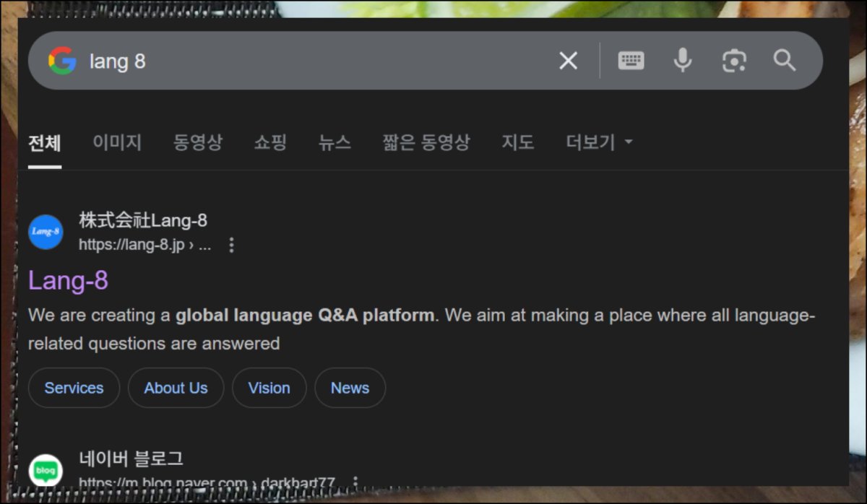Click the 'global language Q&A platform' snippet text
Image resolution: width=867 pixels, height=504 pixels.
tap(305, 316)
